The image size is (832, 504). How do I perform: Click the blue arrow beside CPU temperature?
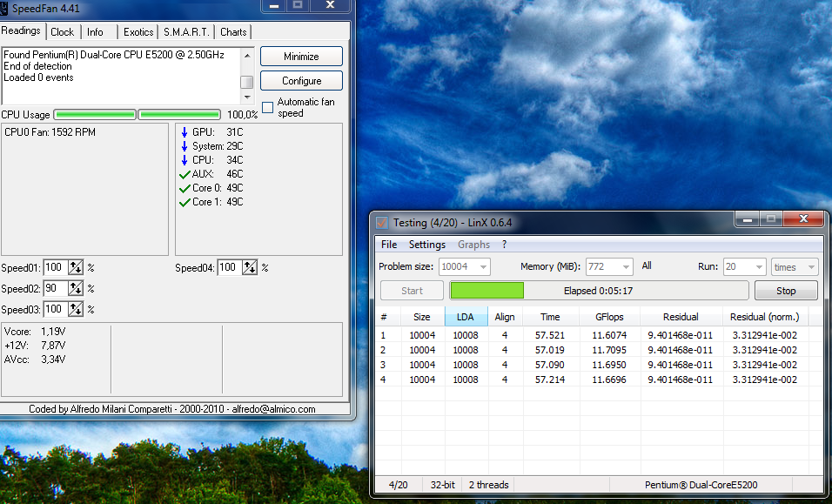(184, 160)
